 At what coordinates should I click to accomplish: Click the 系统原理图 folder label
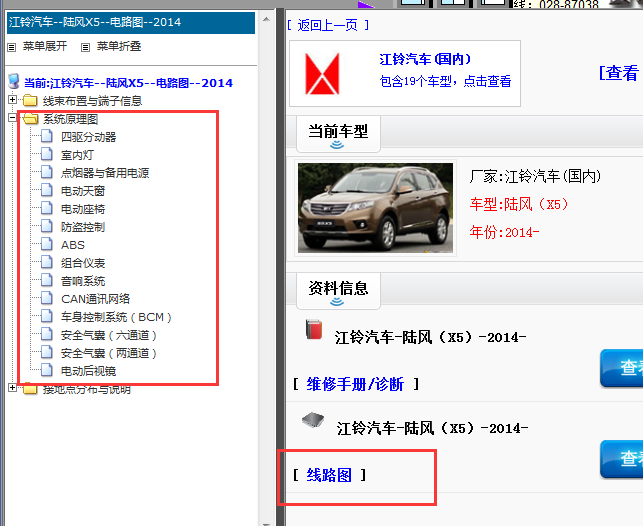click(71, 119)
